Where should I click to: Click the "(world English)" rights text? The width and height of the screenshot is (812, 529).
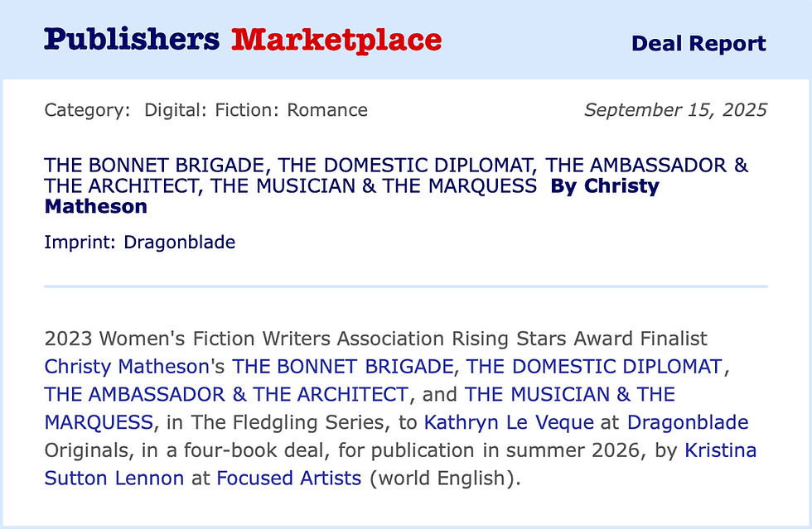pyautogui.click(x=444, y=479)
